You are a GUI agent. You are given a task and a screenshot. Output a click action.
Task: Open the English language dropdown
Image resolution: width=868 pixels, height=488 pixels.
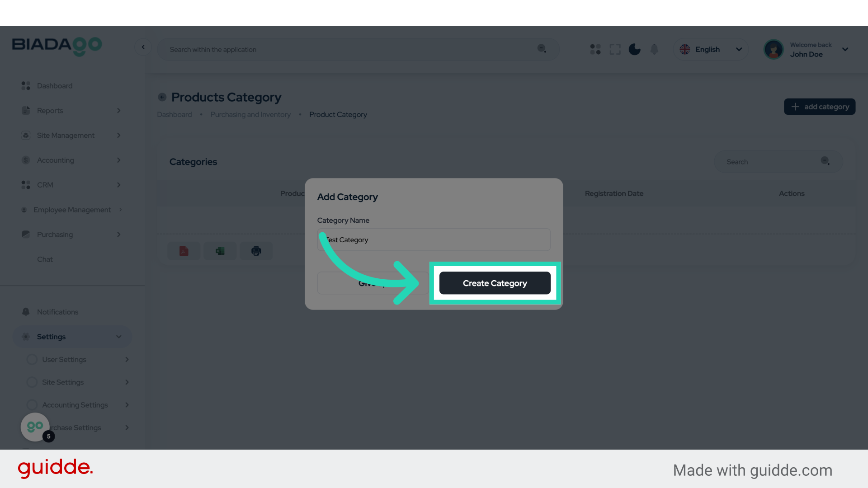(710, 49)
